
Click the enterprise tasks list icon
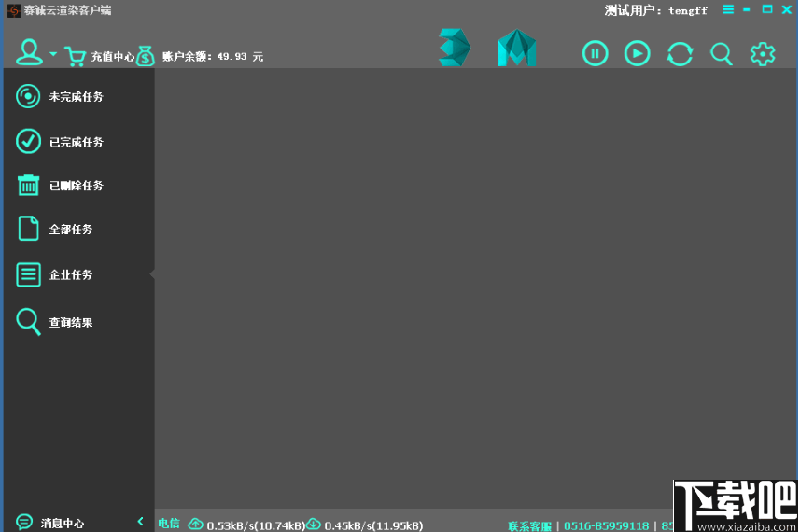(29, 274)
